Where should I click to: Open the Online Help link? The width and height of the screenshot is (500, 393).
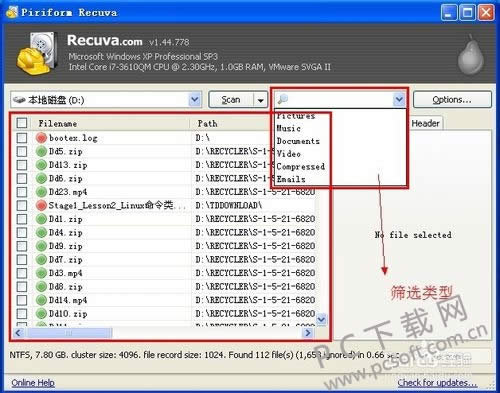coord(33,383)
